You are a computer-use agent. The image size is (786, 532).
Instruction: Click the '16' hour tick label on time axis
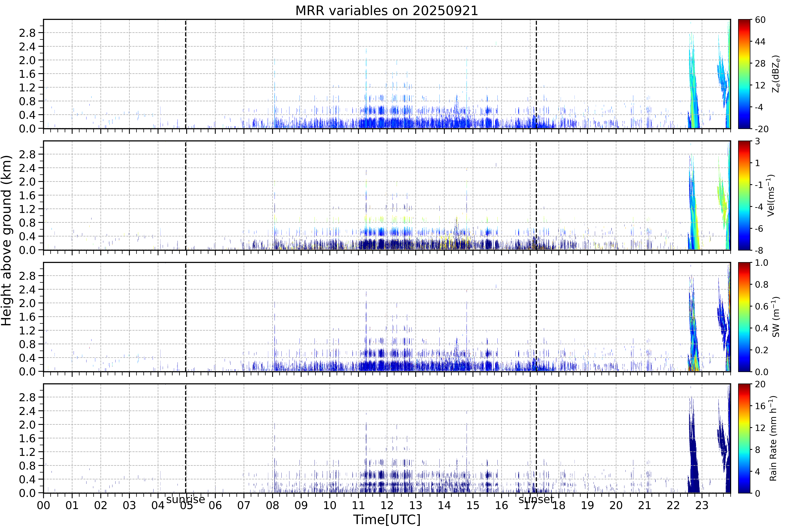pos(502,505)
